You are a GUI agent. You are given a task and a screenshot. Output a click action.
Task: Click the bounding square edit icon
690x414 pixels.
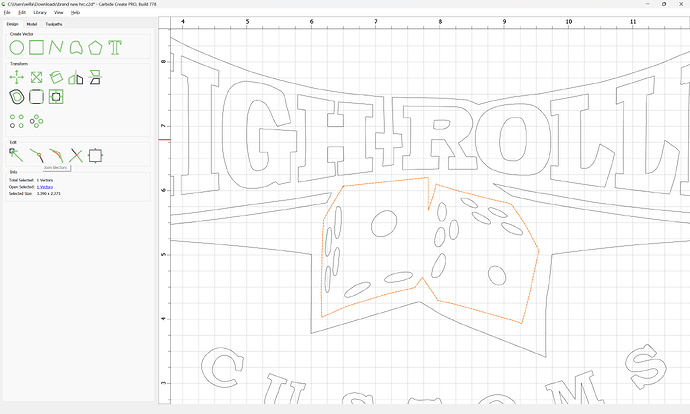point(95,156)
